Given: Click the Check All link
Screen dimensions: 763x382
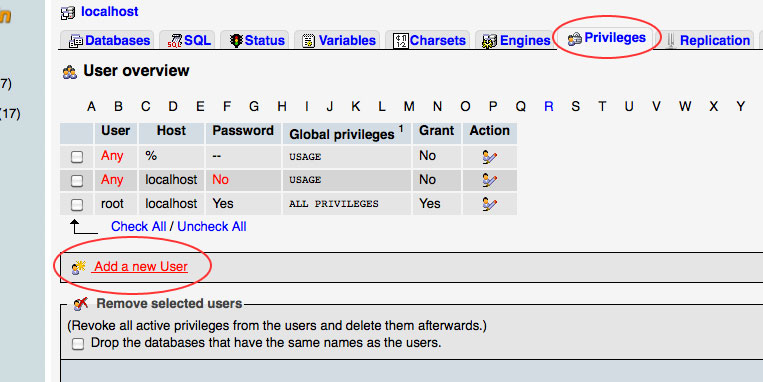Looking at the screenshot, I should [139, 226].
